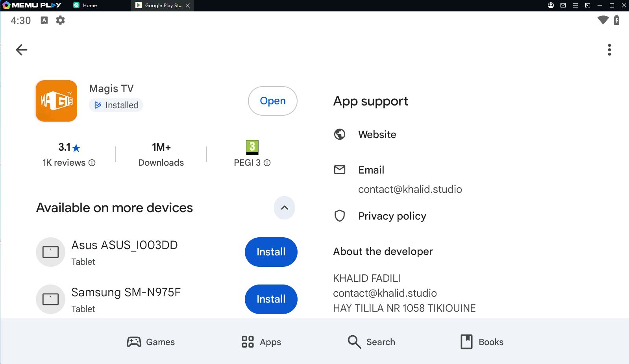Switch to the Games tab

pyautogui.click(x=151, y=342)
